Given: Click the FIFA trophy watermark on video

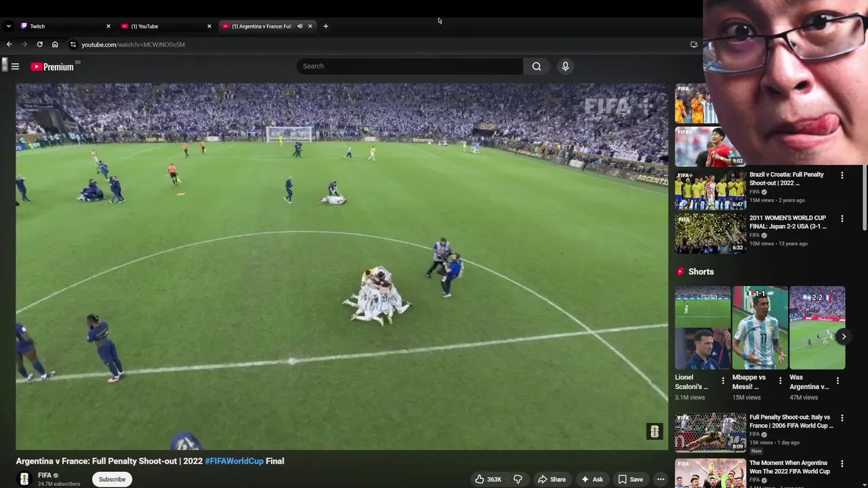Looking at the screenshot, I should pos(654,432).
